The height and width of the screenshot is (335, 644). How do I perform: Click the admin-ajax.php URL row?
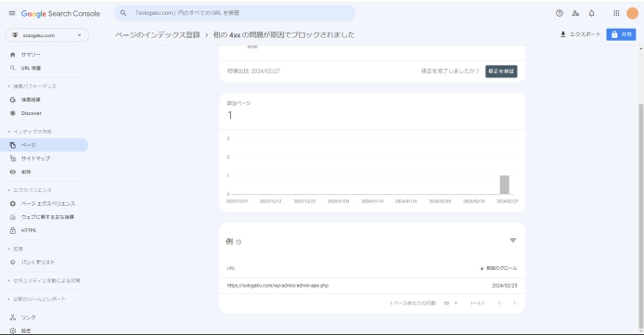tap(372, 286)
